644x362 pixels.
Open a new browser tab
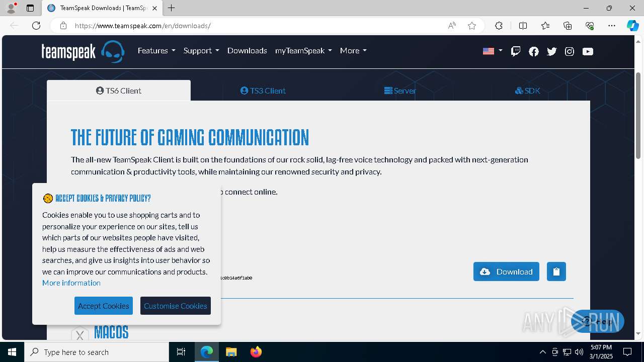click(x=172, y=8)
